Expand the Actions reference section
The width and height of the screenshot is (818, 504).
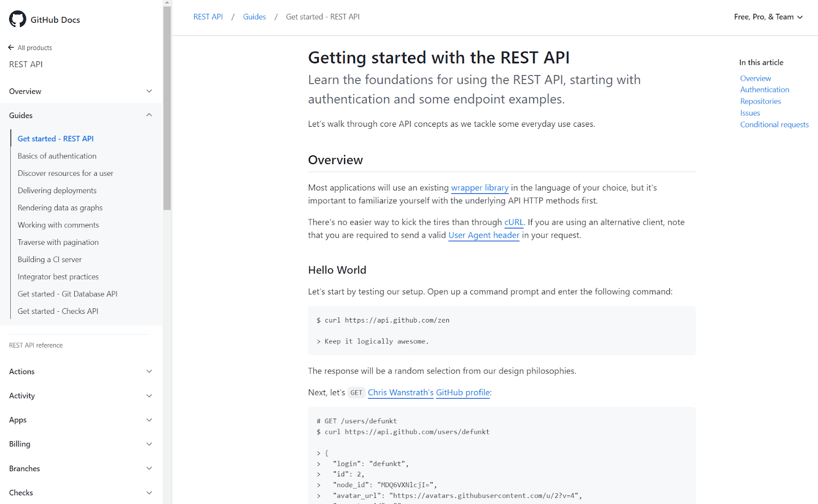coord(149,371)
